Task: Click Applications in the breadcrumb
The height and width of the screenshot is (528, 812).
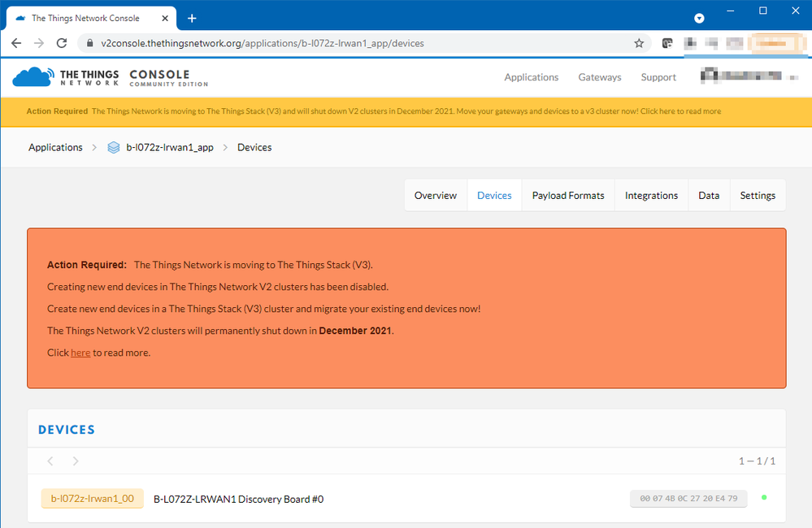Action: point(55,148)
